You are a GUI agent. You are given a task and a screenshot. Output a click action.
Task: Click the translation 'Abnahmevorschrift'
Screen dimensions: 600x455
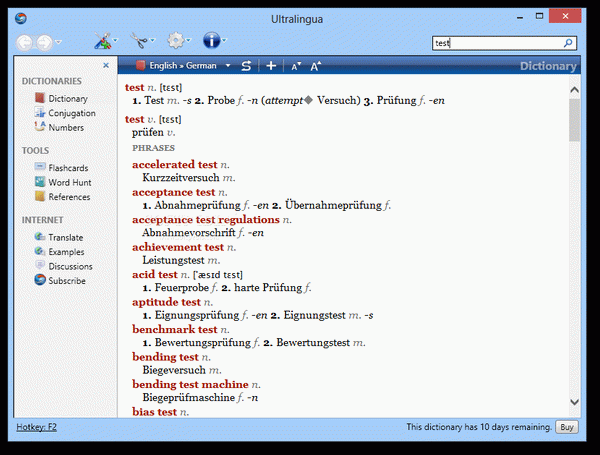(x=189, y=233)
